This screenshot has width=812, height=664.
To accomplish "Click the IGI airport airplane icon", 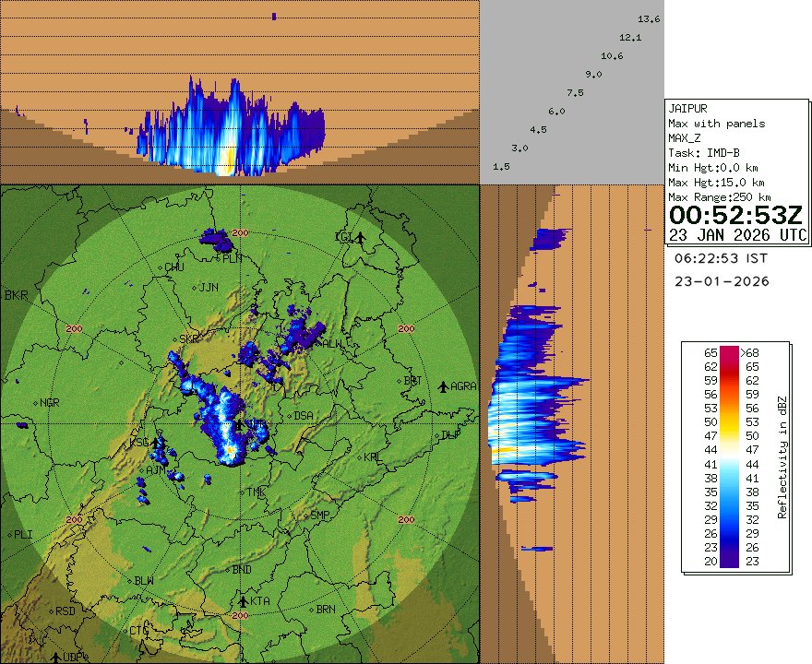I will (361, 238).
